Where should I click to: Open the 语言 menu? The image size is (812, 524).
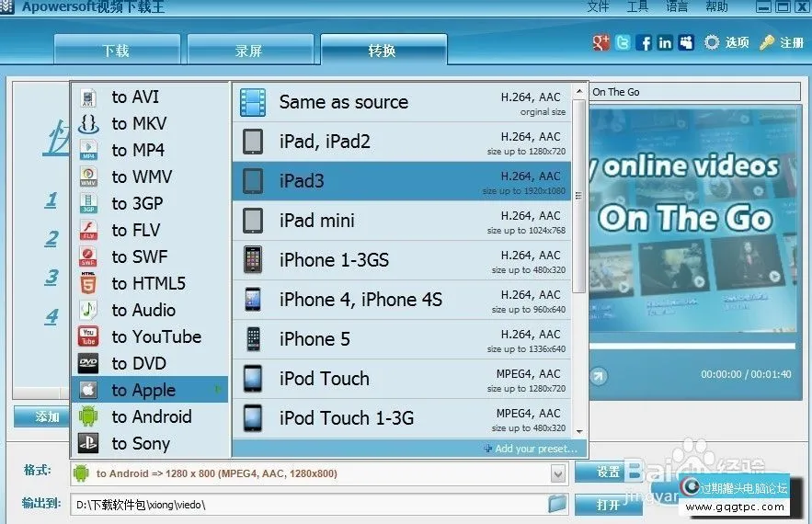click(x=677, y=6)
